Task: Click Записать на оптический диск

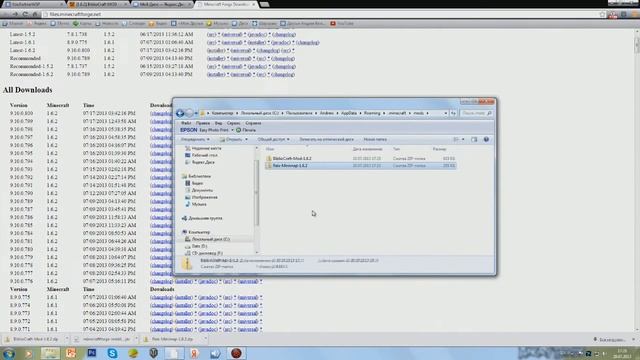Action: point(327,140)
